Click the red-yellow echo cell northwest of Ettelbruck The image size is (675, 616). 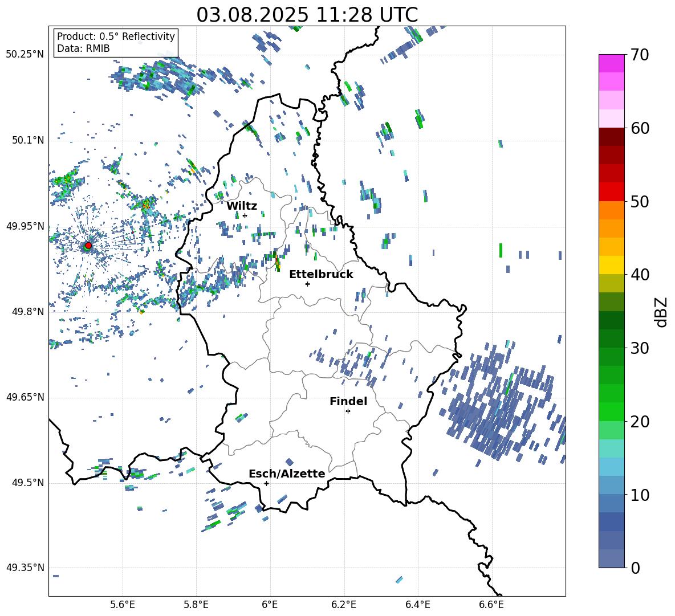click(x=277, y=261)
